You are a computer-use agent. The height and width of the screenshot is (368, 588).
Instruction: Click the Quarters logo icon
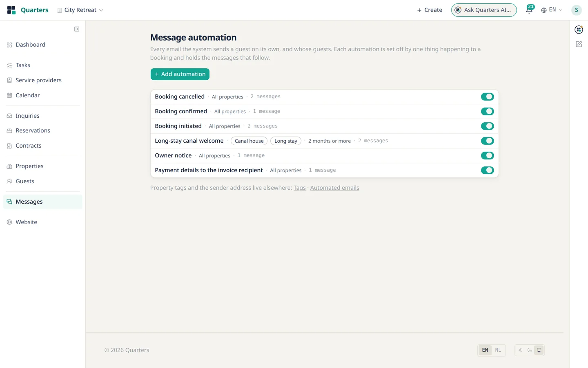[11, 10]
